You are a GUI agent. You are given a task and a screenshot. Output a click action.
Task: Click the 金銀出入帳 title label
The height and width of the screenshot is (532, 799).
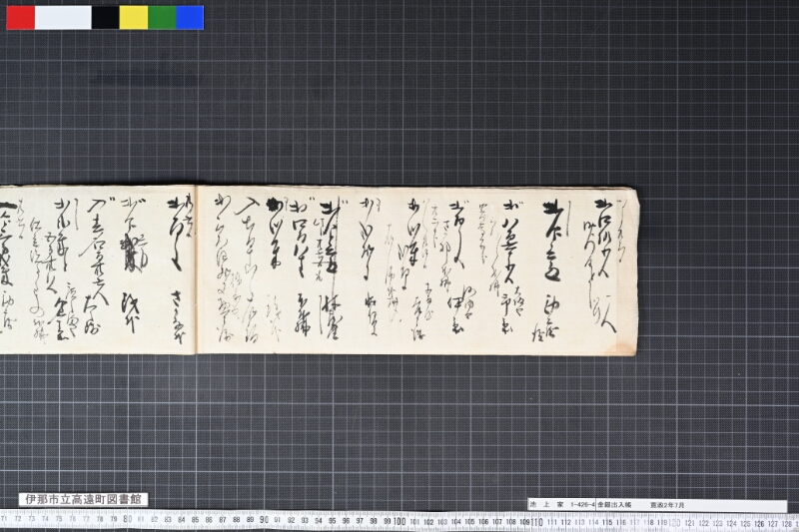[614, 505]
